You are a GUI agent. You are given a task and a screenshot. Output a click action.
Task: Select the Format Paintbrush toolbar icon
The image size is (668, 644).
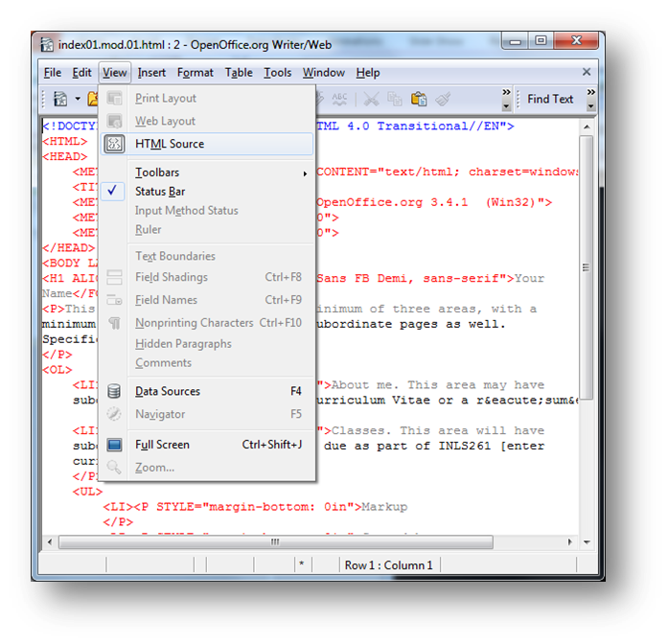click(x=443, y=99)
